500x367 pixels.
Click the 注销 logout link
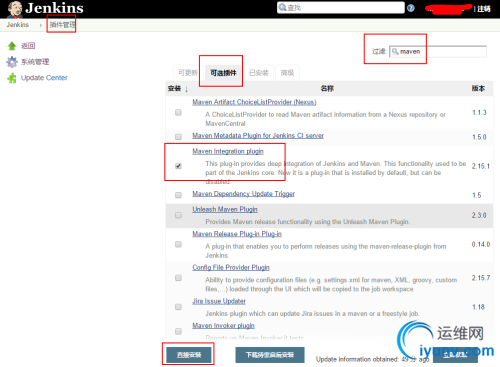[484, 9]
